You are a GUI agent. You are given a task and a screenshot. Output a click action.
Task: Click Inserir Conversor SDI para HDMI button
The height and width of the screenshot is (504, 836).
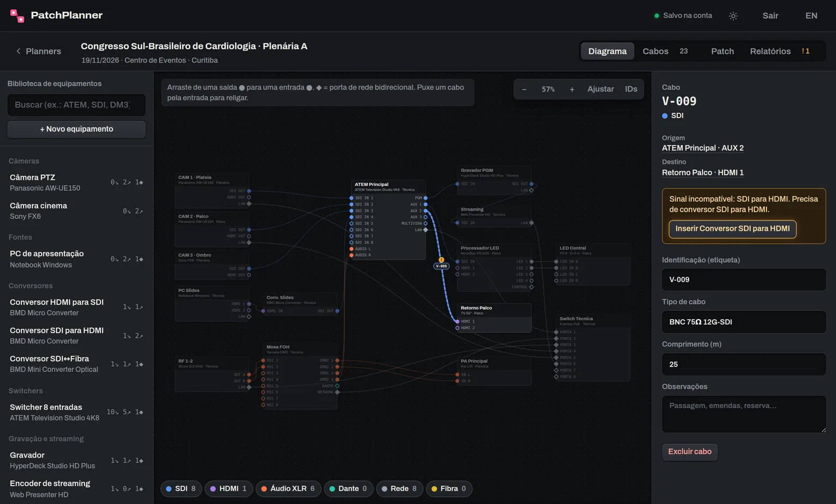pos(733,229)
